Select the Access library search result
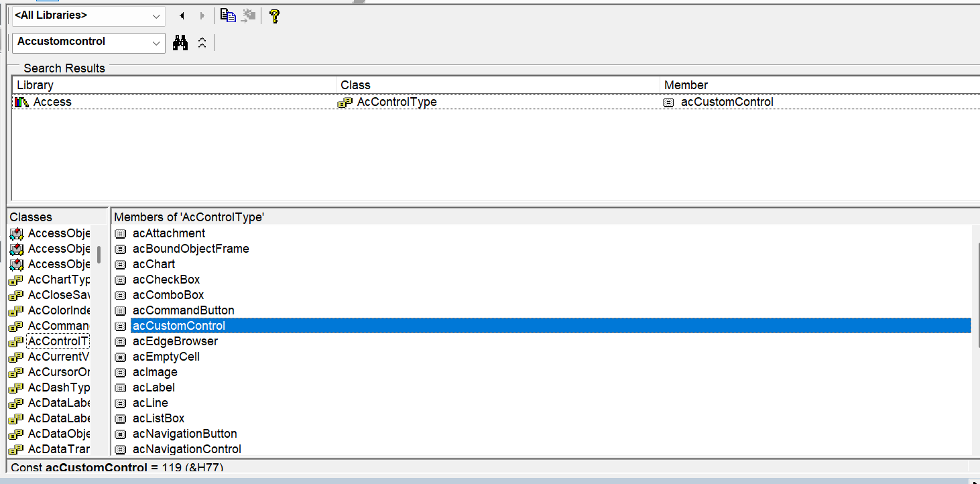This screenshot has width=980, height=484. pos(52,102)
